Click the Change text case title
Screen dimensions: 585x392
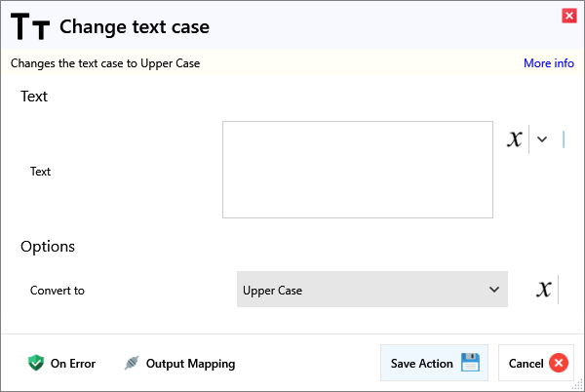coord(135,27)
